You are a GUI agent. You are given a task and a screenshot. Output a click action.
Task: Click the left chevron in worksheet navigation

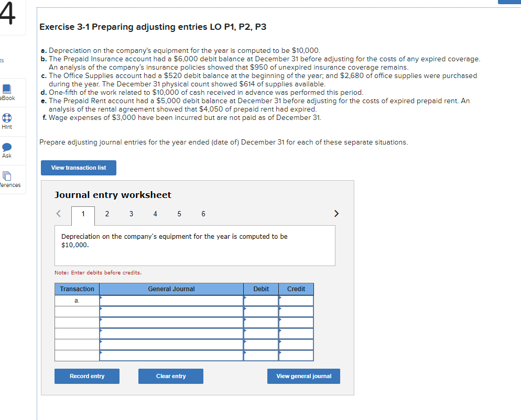(x=58, y=214)
